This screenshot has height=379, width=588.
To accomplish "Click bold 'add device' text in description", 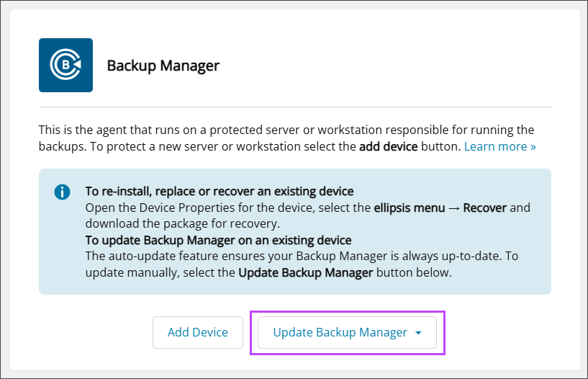I will [389, 146].
